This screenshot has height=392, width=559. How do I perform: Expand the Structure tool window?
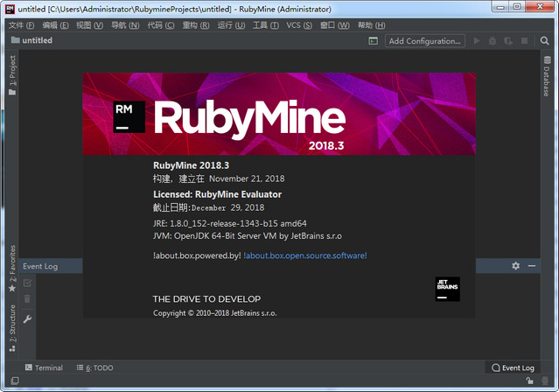click(11, 321)
